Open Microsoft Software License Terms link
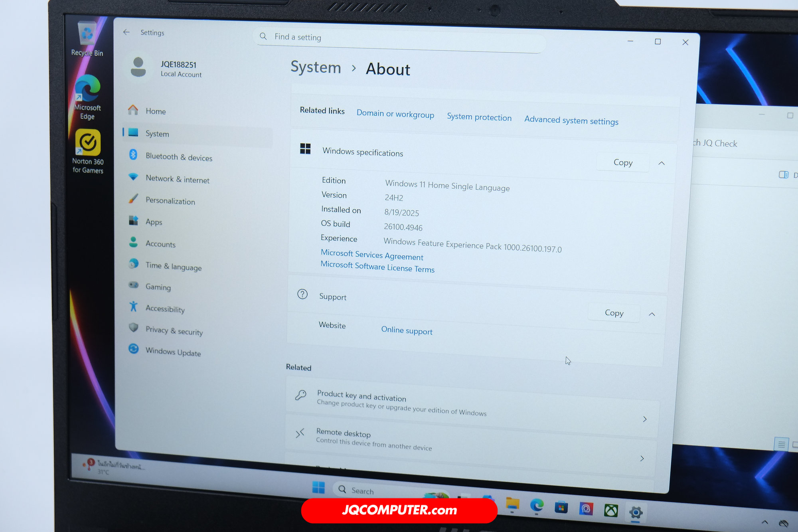Image resolution: width=798 pixels, height=532 pixels. pyautogui.click(x=377, y=267)
